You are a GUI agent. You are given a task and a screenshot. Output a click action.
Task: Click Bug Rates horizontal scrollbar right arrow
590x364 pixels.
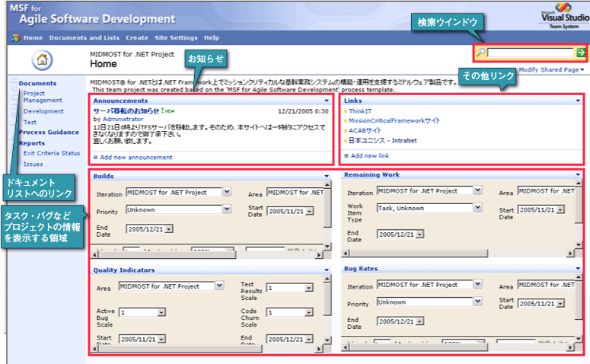[x=570, y=347]
